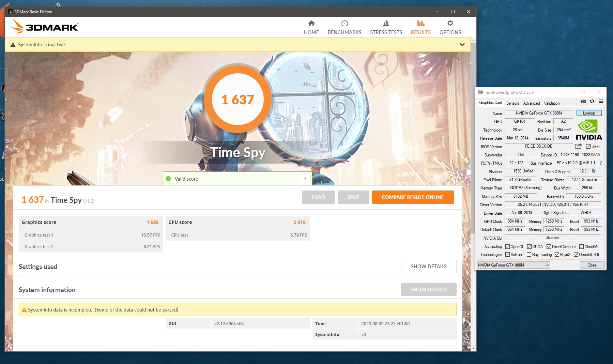Expand the SystemInfo is inactive banner chevron

point(462,45)
